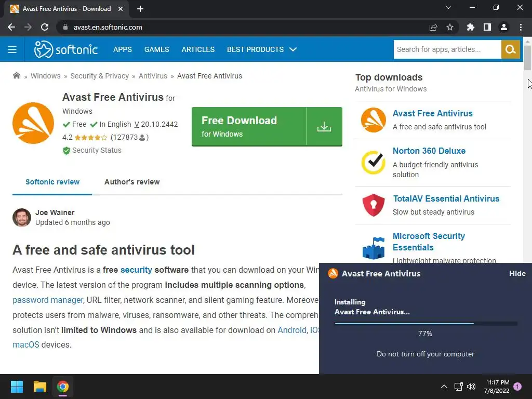The image size is (532, 399).
Task: Open the notification badge in taskbar
Action: tap(517, 386)
